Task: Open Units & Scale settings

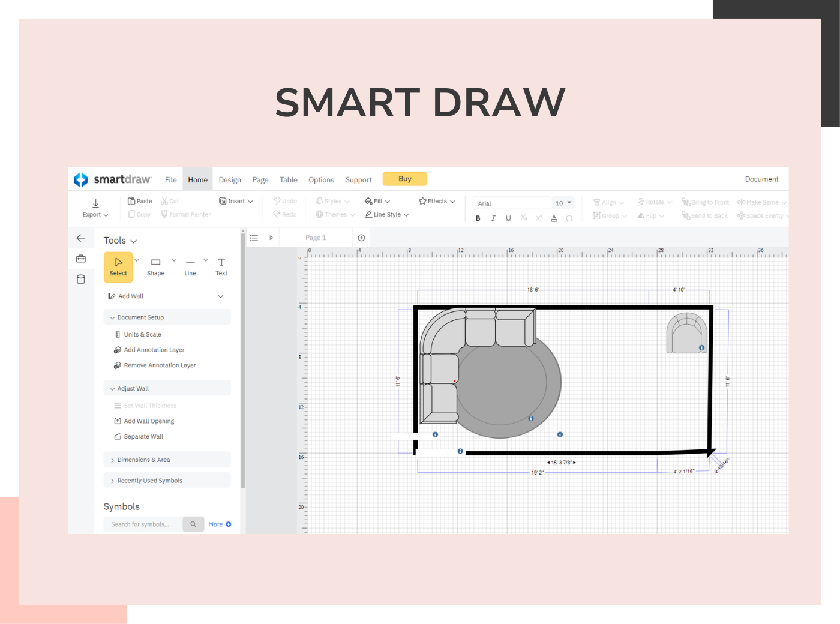Action: pyautogui.click(x=143, y=334)
